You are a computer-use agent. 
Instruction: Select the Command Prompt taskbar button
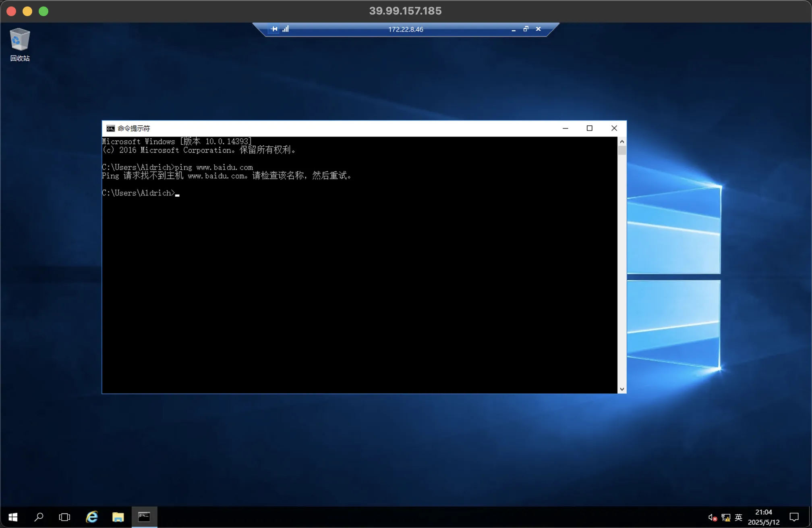tap(144, 517)
